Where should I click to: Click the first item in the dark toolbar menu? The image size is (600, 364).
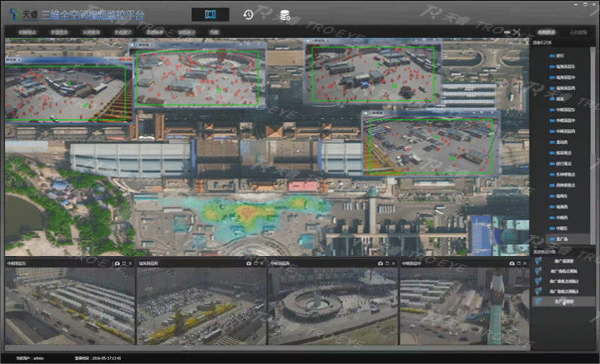27,33
